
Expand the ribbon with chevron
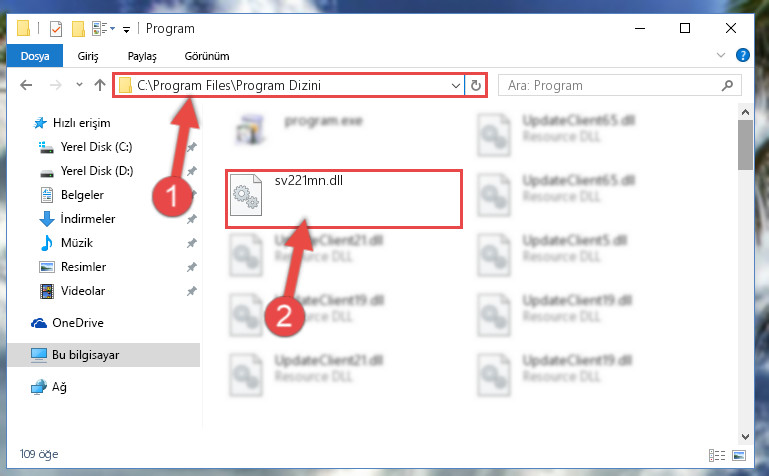tap(720, 55)
